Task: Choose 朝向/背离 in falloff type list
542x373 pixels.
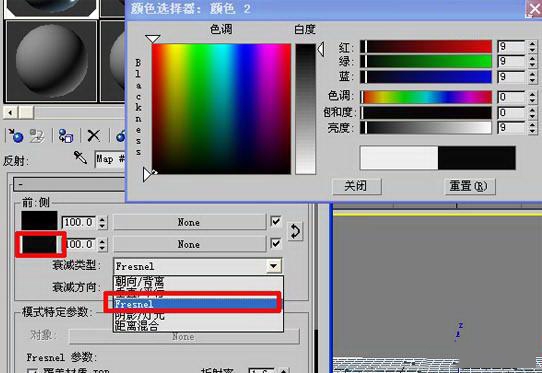Action: tap(139, 281)
